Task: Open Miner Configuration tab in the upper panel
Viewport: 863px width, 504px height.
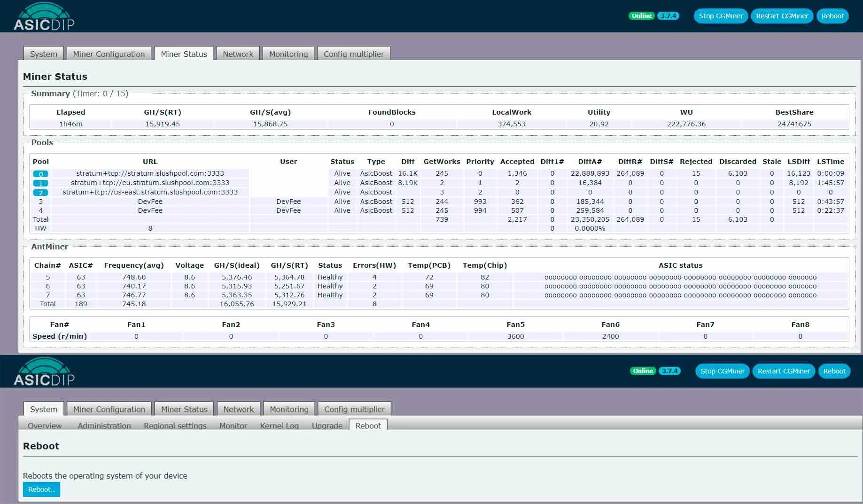Action: click(x=109, y=54)
